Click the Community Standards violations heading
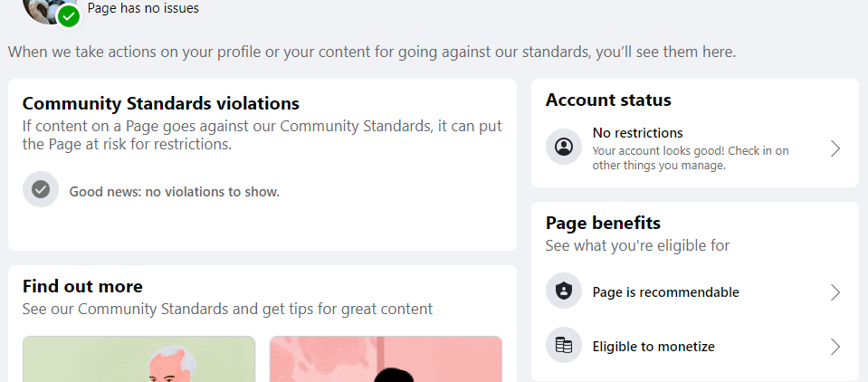 (161, 103)
